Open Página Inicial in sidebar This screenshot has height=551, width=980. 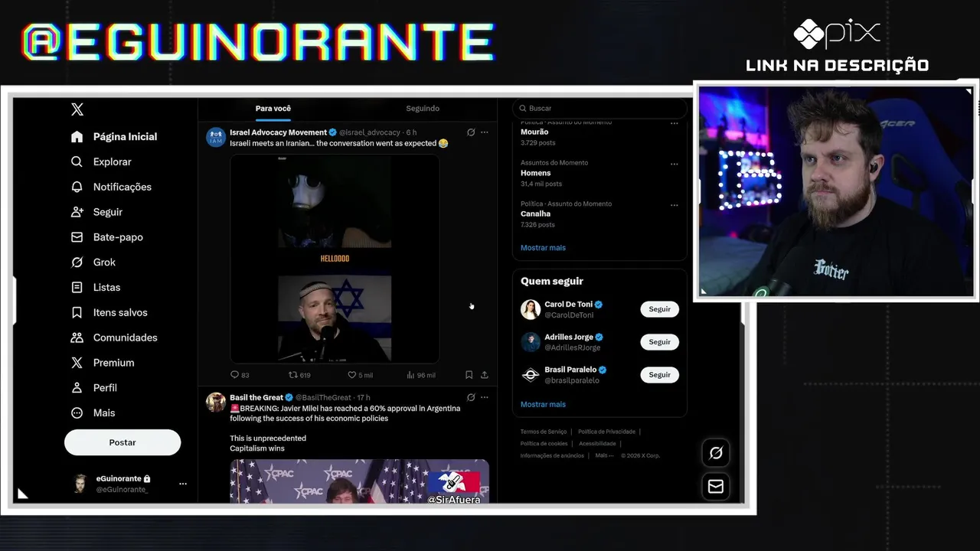click(114, 136)
